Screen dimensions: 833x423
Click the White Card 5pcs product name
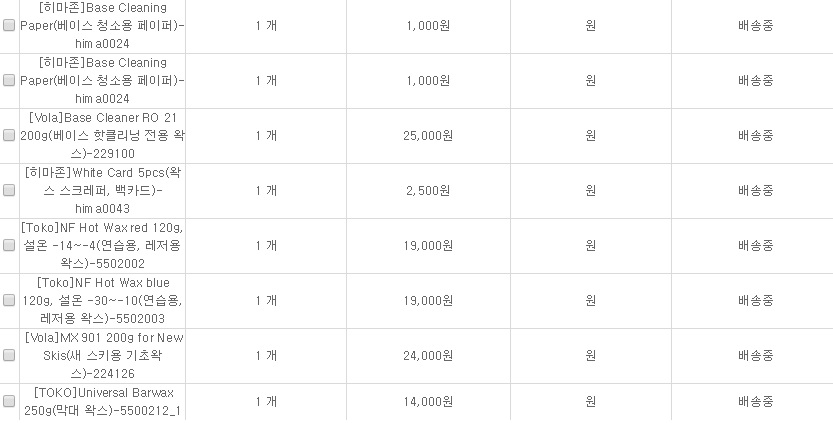[104, 191]
